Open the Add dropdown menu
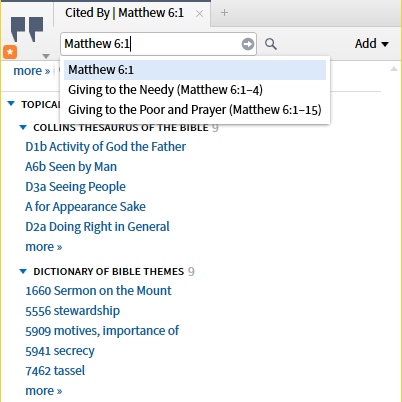 [x=372, y=44]
